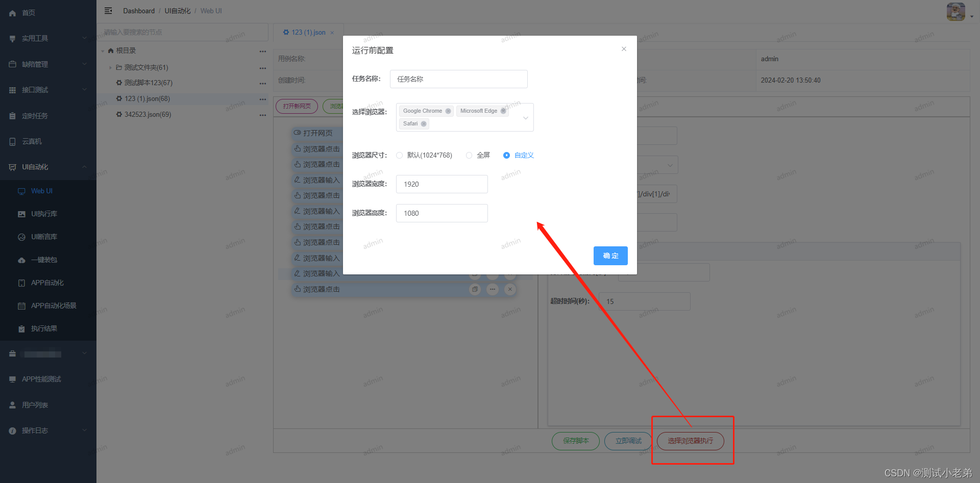Toggle sidebar collapse hamburger icon
The width and height of the screenshot is (980, 483).
point(108,11)
